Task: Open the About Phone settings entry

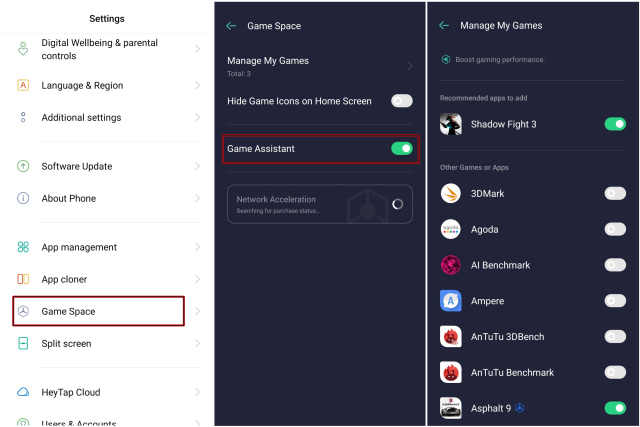Action: coord(107,198)
